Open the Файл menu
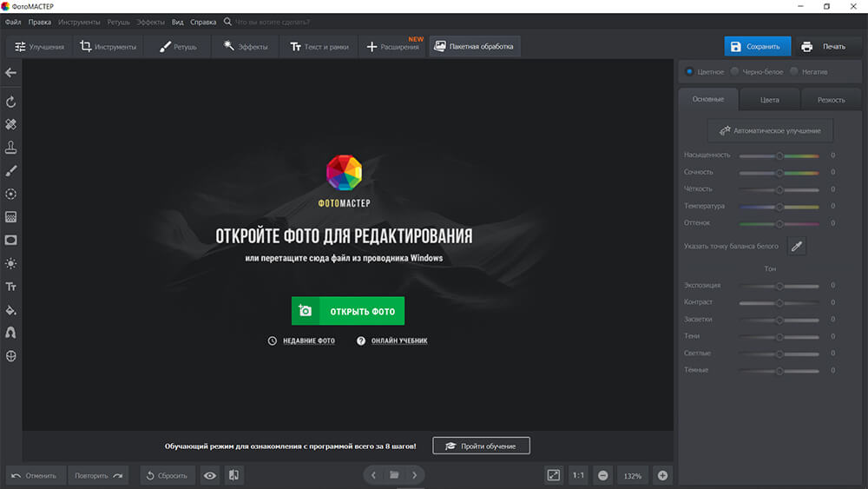The image size is (868, 489). (13, 23)
